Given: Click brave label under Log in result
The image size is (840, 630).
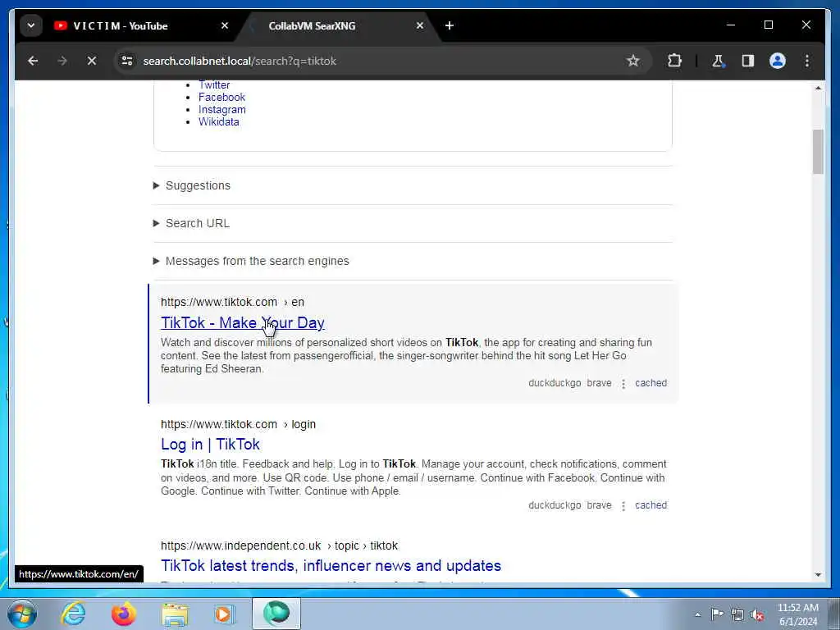Looking at the screenshot, I should (599, 505).
